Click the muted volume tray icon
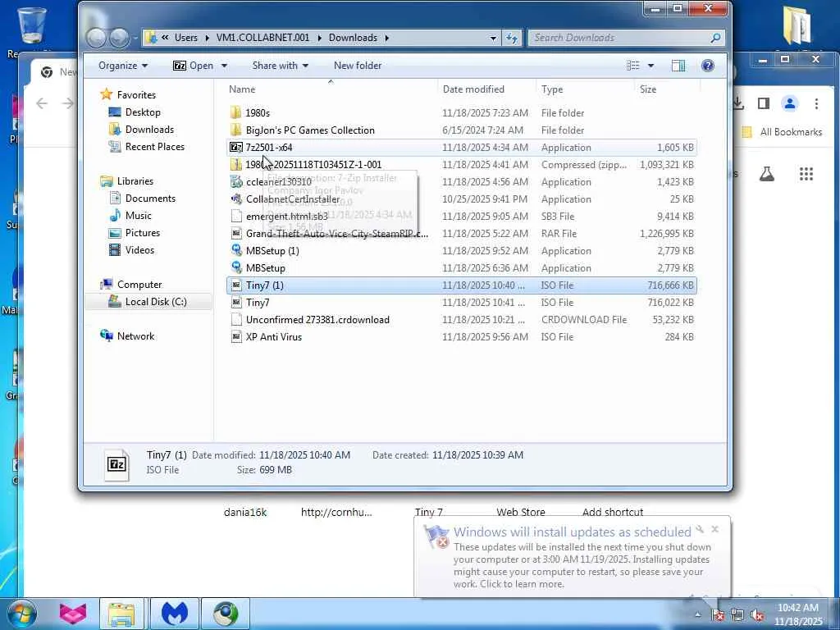The image size is (840, 630). (x=757, y=615)
